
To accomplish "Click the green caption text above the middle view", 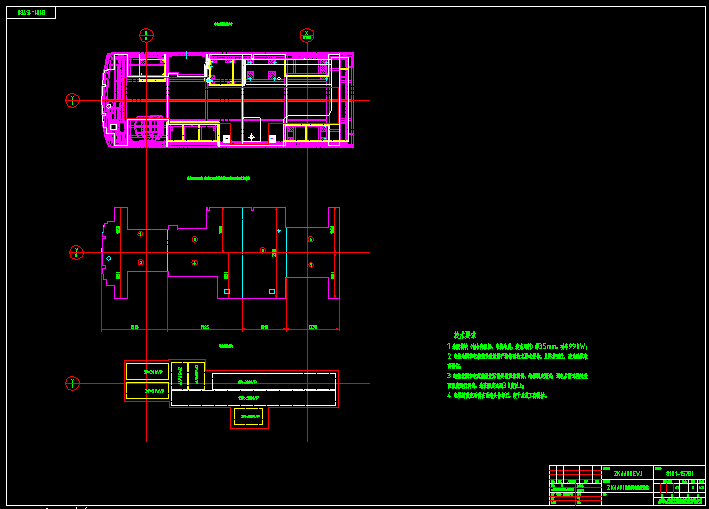I will [x=218, y=178].
